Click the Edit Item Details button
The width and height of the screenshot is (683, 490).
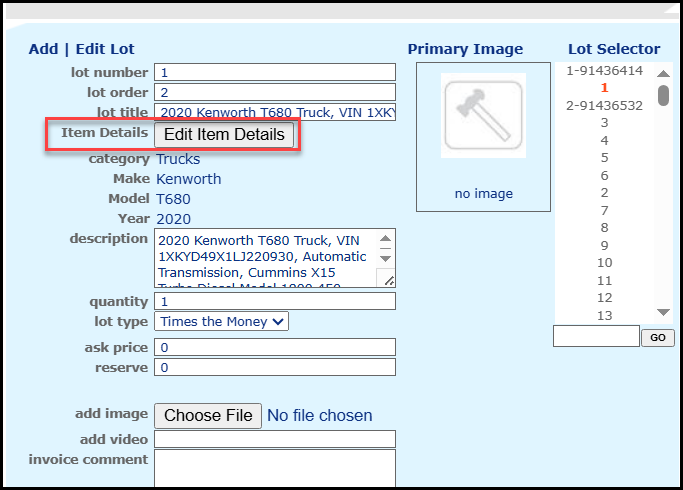tap(224, 135)
